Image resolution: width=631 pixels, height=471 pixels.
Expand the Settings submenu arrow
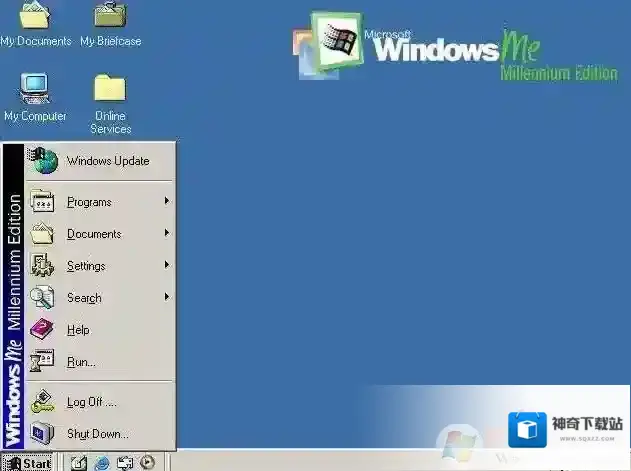coord(166,266)
